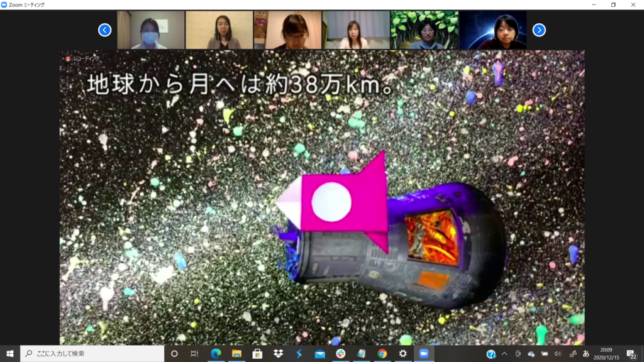This screenshot has height=362, width=644.
Task: Launch Microsoft Edge from taskbar
Action: click(216, 353)
